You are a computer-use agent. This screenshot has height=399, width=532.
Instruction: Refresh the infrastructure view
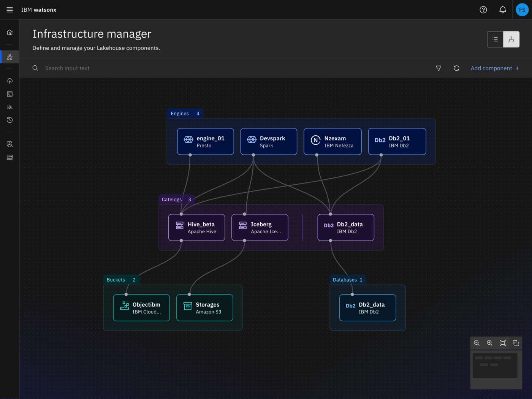pos(457,68)
